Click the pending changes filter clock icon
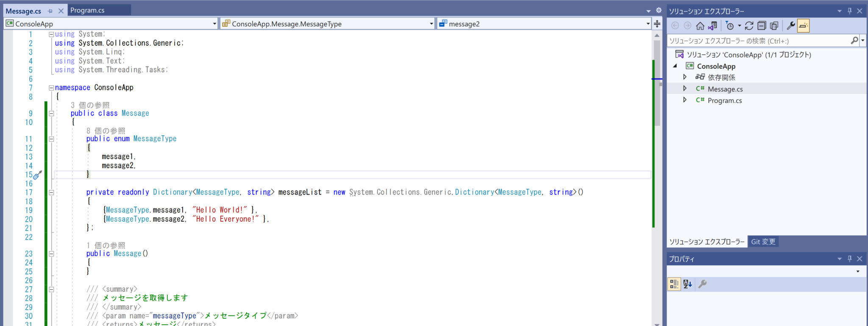 click(730, 26)
